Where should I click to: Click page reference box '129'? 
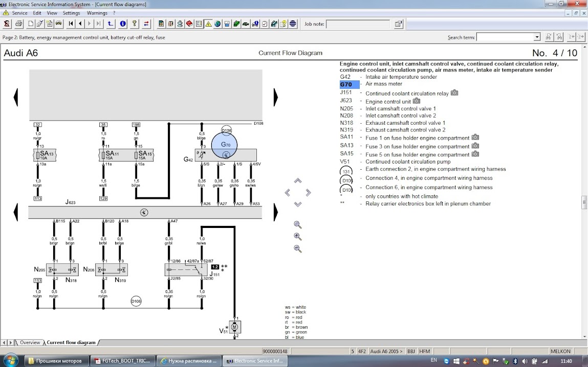tap(103, 198)
